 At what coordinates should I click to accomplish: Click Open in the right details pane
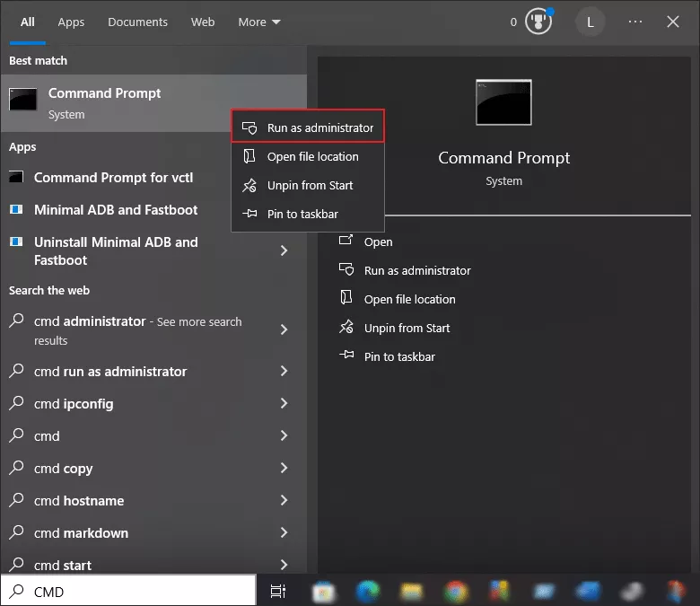pyautogui.click(x=378, y=242)
